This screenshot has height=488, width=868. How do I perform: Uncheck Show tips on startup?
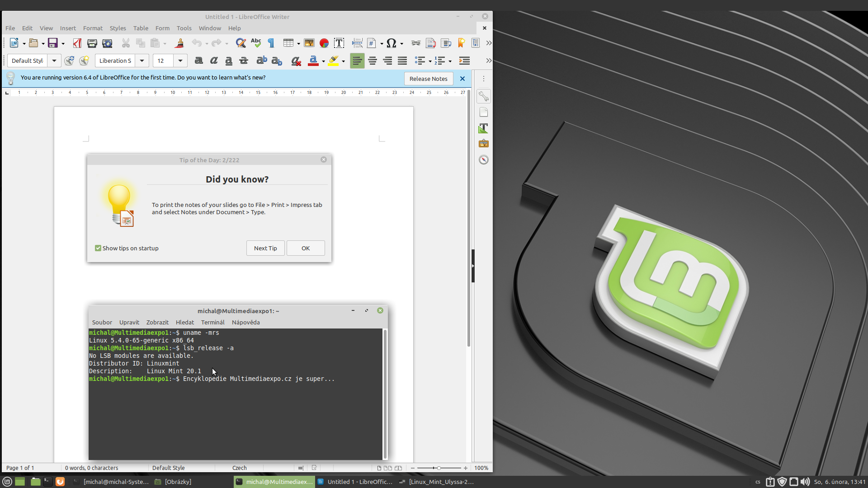[98, 248]
